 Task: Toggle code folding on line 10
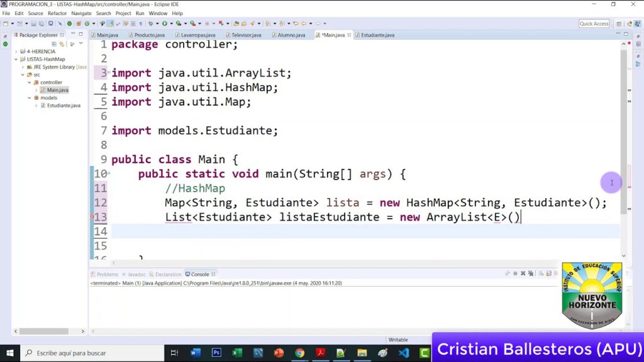(109, 173)
